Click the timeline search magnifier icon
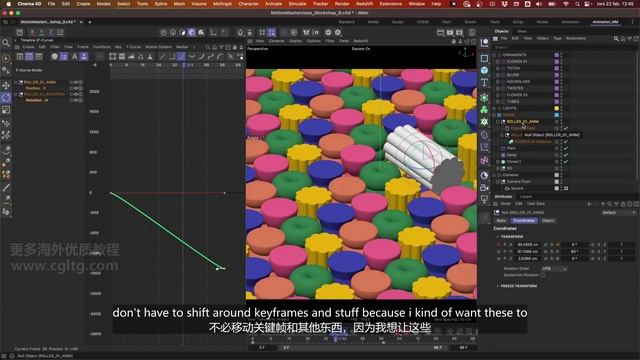 208,47
